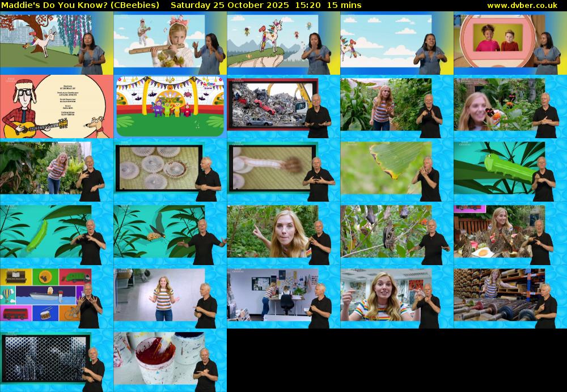567x392 pixels.
Task: Click the programme title 'Maddie's Do You Know? (CBeebies)'
Action: pyautogui.click(x=82, y=5)
